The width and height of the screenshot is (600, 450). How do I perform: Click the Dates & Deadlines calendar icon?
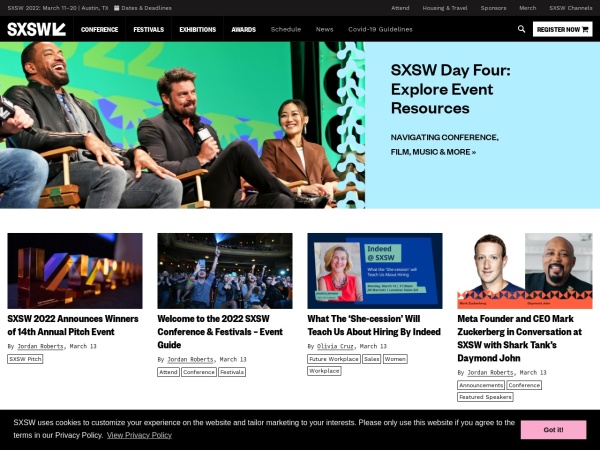116,8
